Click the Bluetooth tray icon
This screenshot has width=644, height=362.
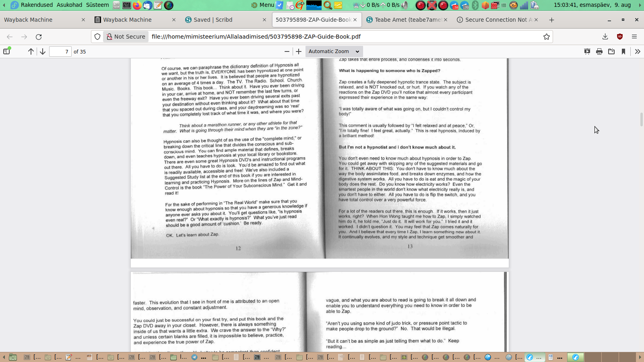(475, 5)
